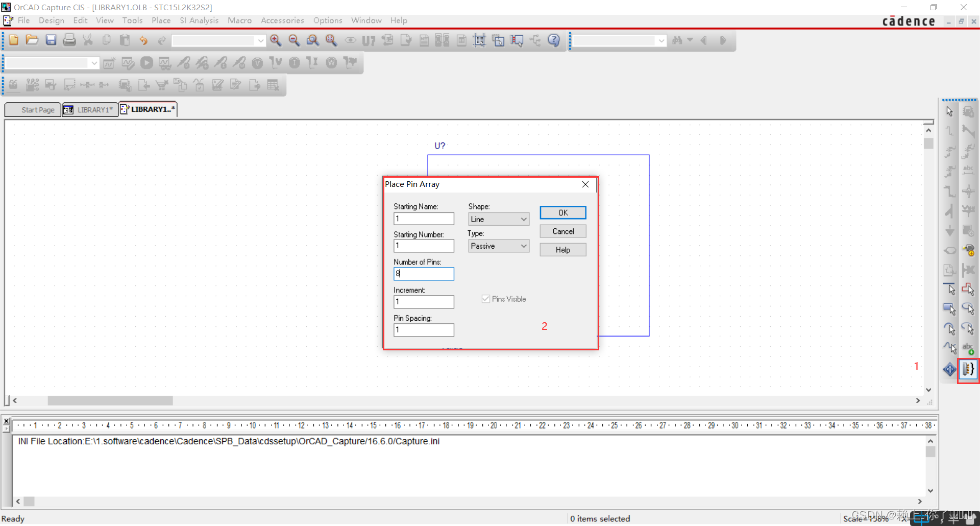Image resolution: width=980 pixels, height=526 pixels.
Task: Click the Increment input field
Action: pos(424,302)
